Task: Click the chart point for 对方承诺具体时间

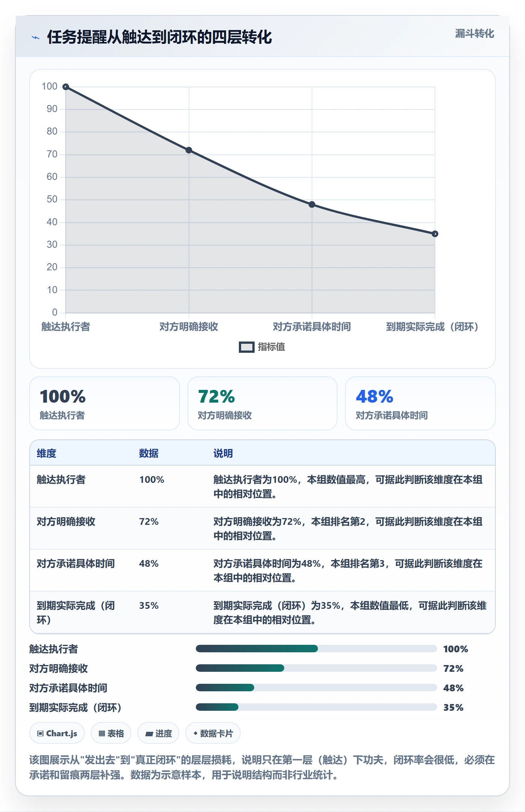Action: click(312, 204)
